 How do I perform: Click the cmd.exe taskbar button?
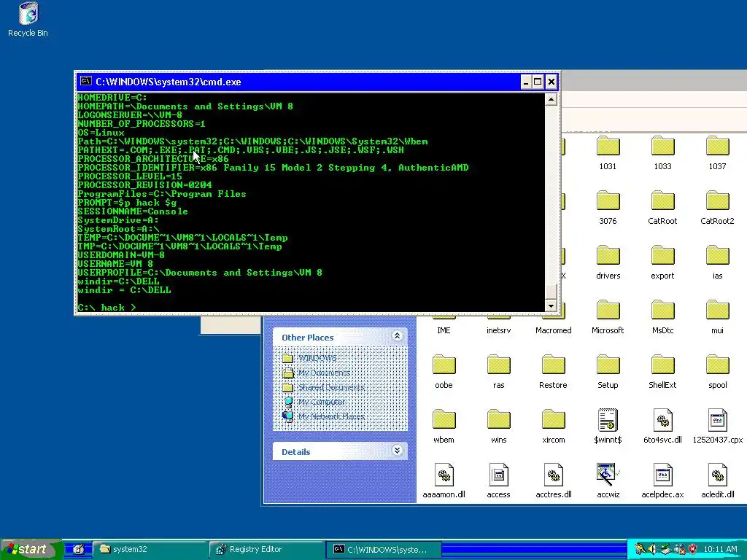(384, 549)
